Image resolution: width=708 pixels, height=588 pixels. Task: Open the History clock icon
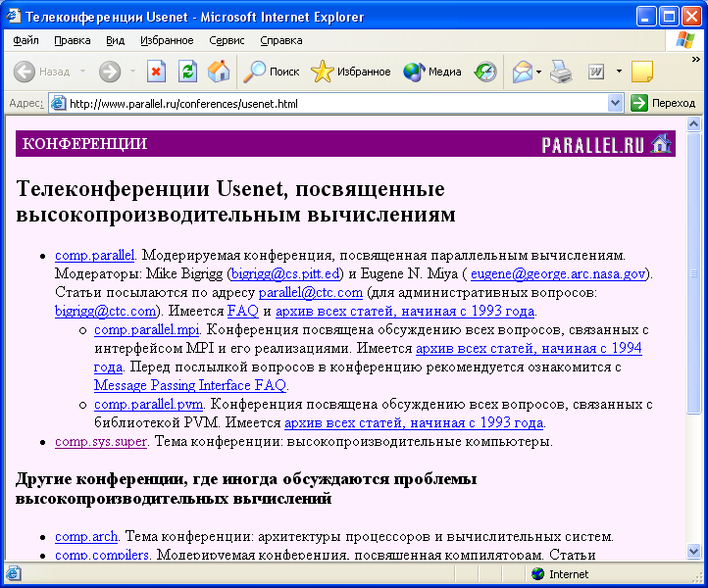tap(485, 72)
